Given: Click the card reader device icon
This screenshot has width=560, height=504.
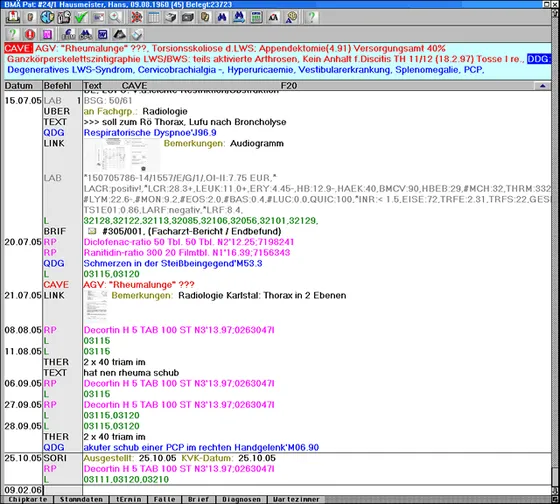Looking at the screenshot, I should click(137, 34).
